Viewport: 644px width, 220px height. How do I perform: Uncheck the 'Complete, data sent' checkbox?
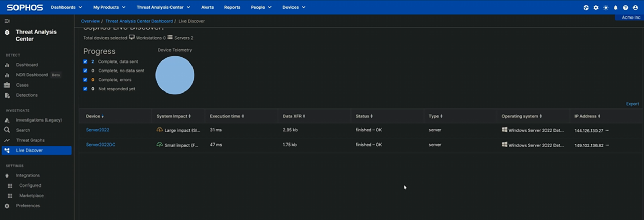click(85, 61)
